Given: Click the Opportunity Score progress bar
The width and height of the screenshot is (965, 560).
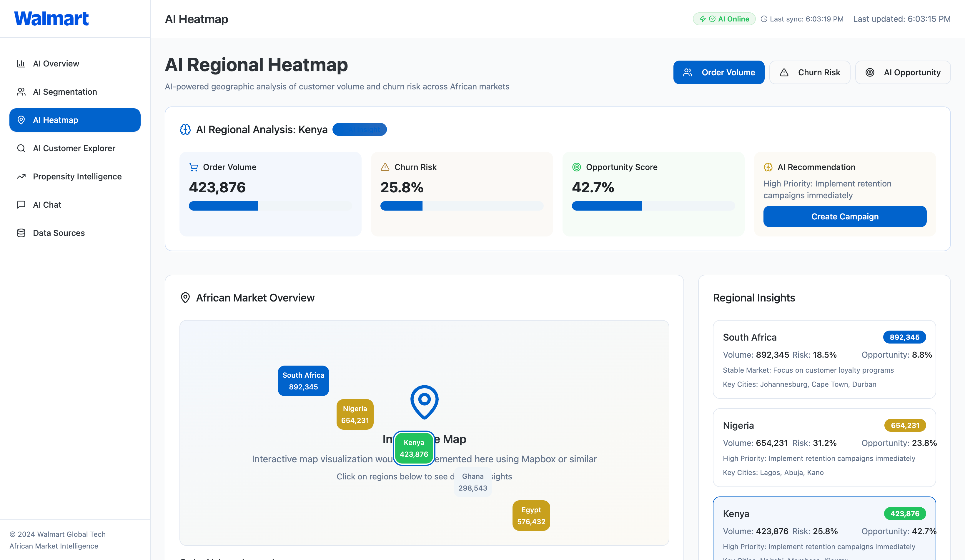Looking at the screenshot, I should pyautogui.click(x=653, y=206).
